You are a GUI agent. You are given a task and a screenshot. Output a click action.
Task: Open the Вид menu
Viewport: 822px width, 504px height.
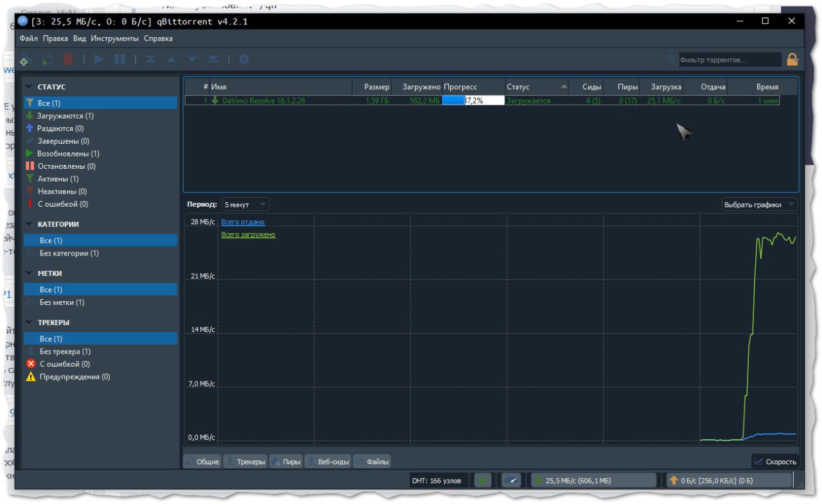[80, 38]
